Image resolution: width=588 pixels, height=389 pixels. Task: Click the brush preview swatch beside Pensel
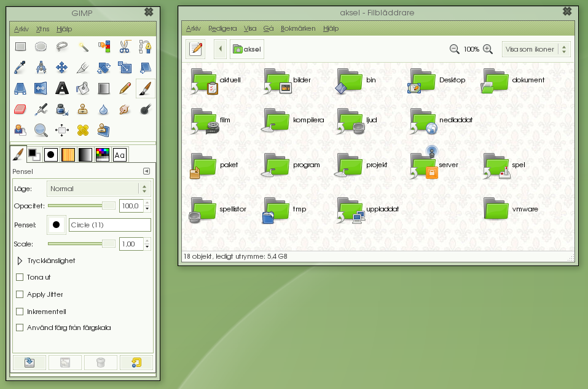coord(57,225)
